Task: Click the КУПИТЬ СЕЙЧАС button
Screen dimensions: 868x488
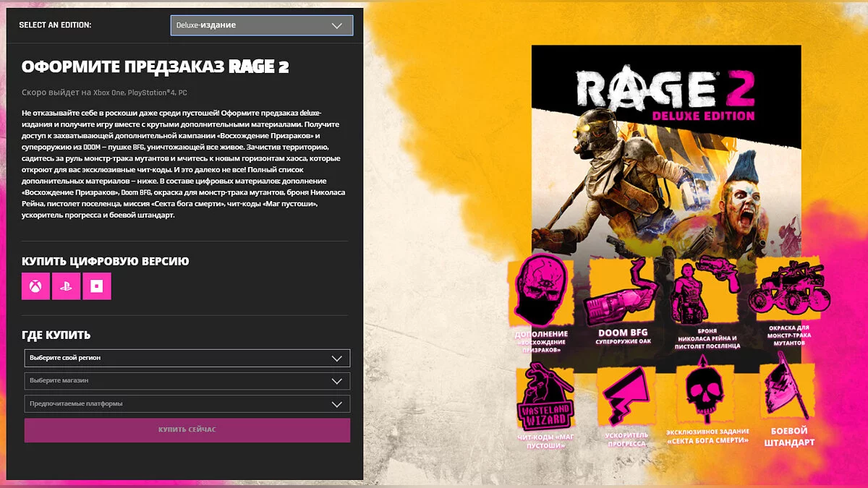Action: point(187,430)
